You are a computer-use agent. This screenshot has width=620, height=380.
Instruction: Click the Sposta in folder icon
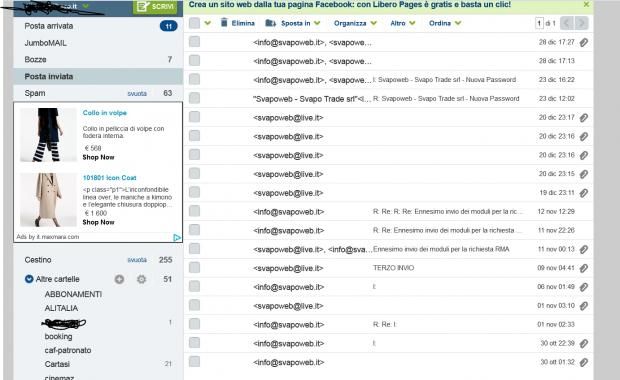coord(270,23)
